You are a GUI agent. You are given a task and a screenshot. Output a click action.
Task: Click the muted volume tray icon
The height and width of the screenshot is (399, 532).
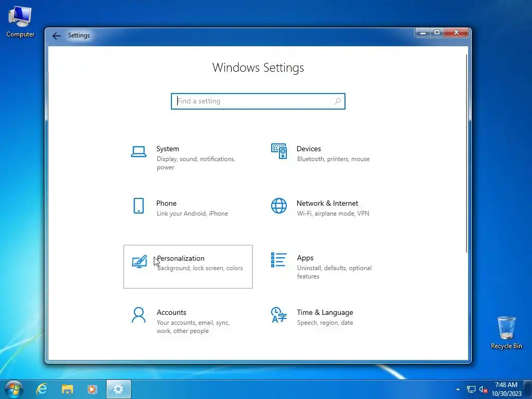[x=484, y=390]
